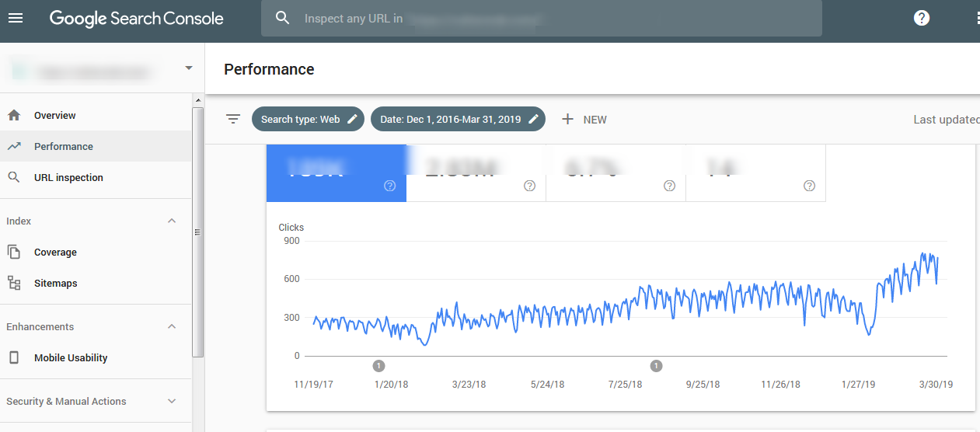Add a NEW filter
The height and width of the screenshot is (432, 980).
584,119
